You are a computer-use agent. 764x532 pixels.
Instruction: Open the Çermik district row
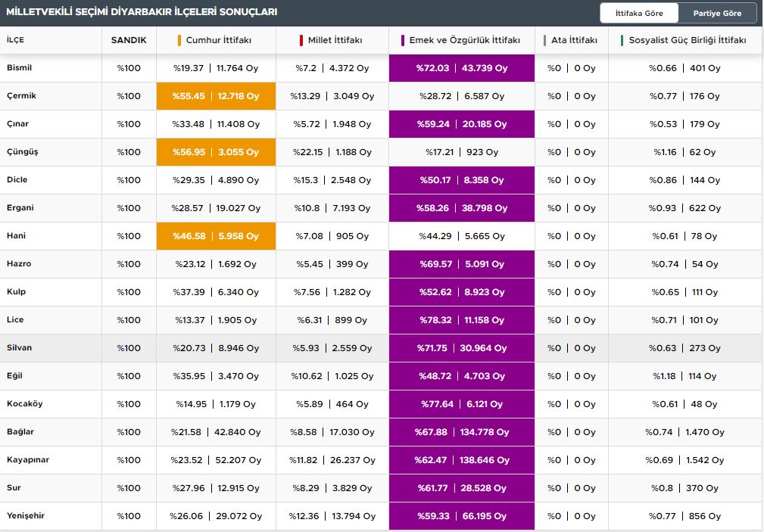(21, 96)
